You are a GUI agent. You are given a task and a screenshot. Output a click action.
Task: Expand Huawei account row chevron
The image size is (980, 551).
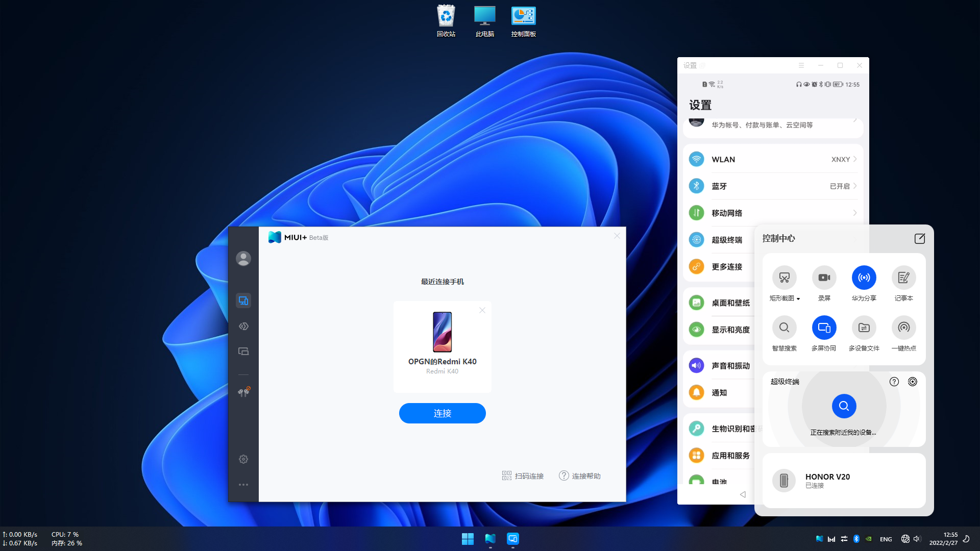point(855,120)
